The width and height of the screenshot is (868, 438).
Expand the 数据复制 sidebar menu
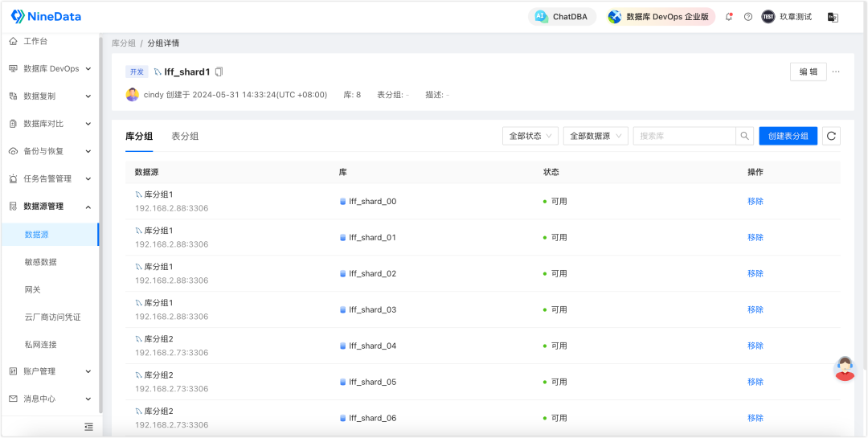point(50,96)
